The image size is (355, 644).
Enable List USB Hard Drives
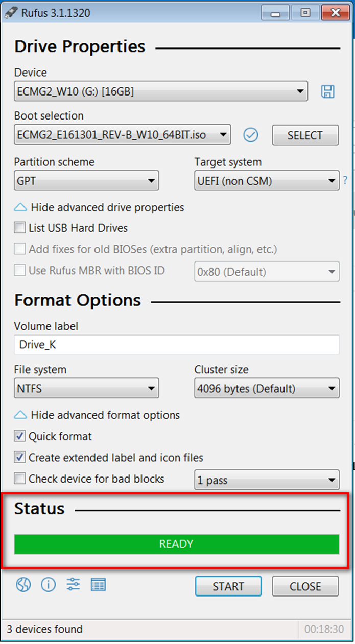(x=20, y=228)
